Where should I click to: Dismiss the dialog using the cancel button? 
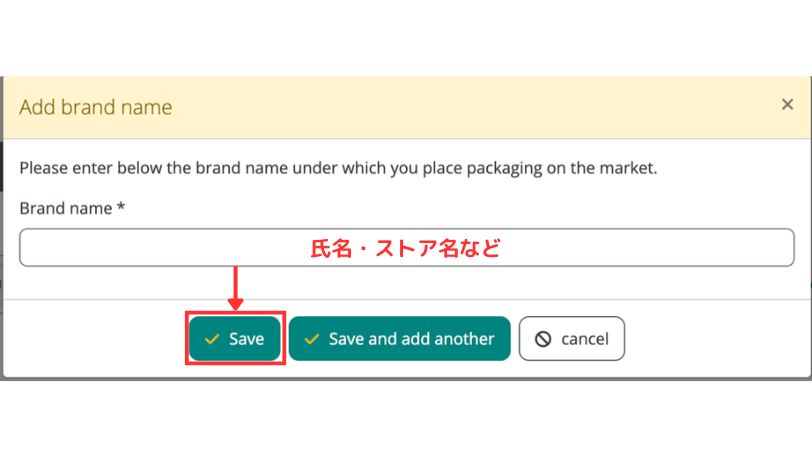tap(571, 339)
